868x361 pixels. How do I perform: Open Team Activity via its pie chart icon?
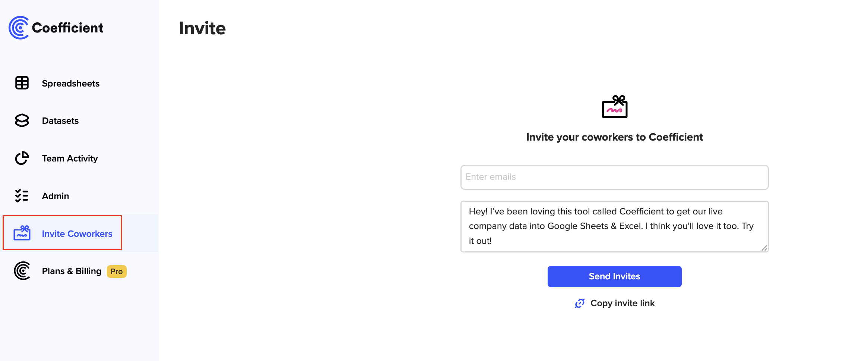coord(22,158)
